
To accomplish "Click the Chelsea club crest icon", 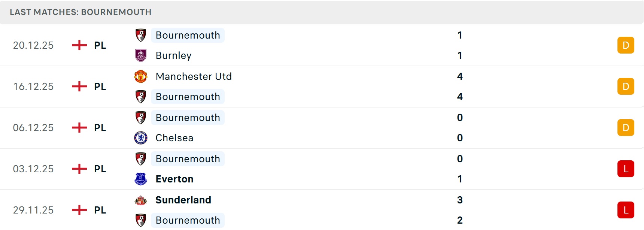I will coord(141,138).
